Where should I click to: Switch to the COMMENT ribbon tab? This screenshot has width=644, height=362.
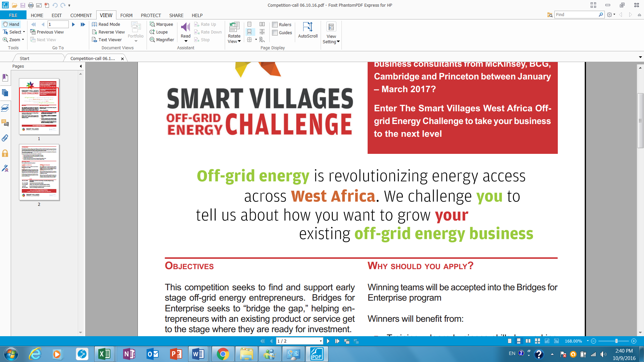[x=81, y=15]
